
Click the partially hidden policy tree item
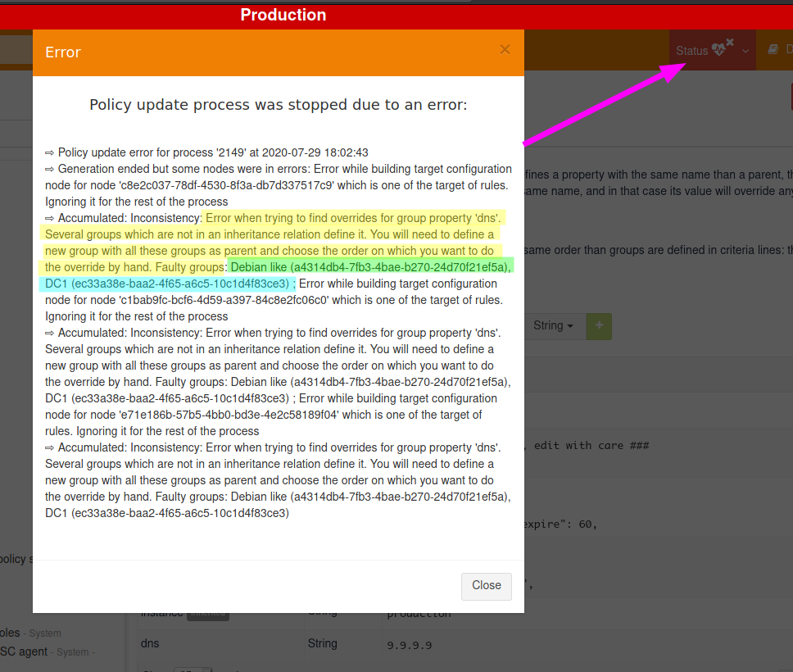click(x=16, y=559)
